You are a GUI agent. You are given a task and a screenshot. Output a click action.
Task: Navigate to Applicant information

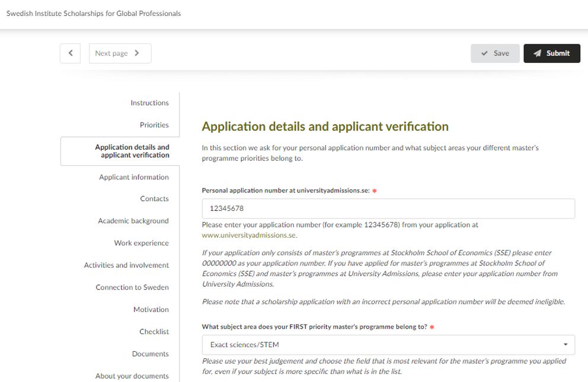[134, 177]
